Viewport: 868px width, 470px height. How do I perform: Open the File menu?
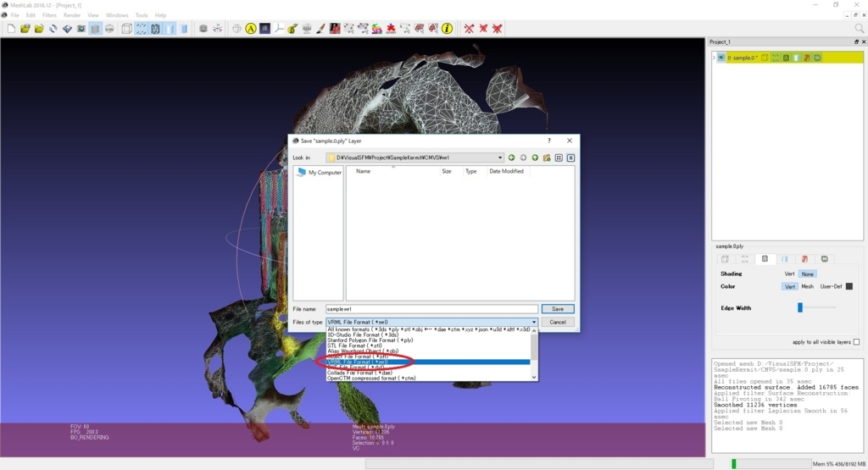pos(15,15)
